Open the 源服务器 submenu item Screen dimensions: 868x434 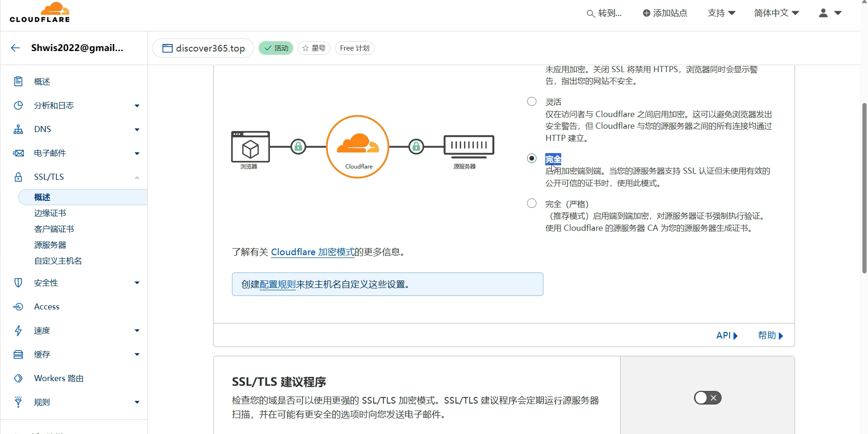pos(50,245)
